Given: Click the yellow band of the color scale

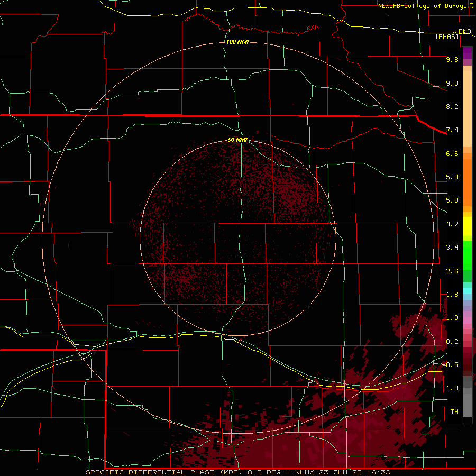Looking at the screenshot, I should [x=467, y=226].
